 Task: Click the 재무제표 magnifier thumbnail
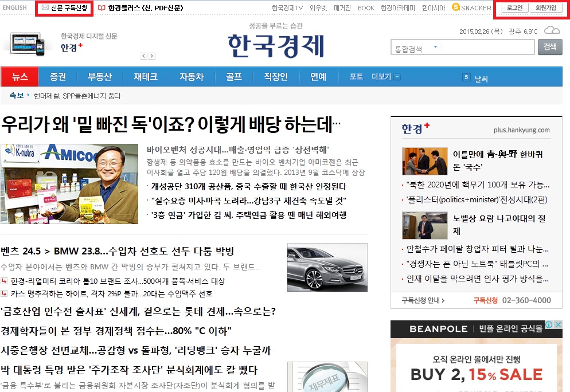(x=327, y=377)
